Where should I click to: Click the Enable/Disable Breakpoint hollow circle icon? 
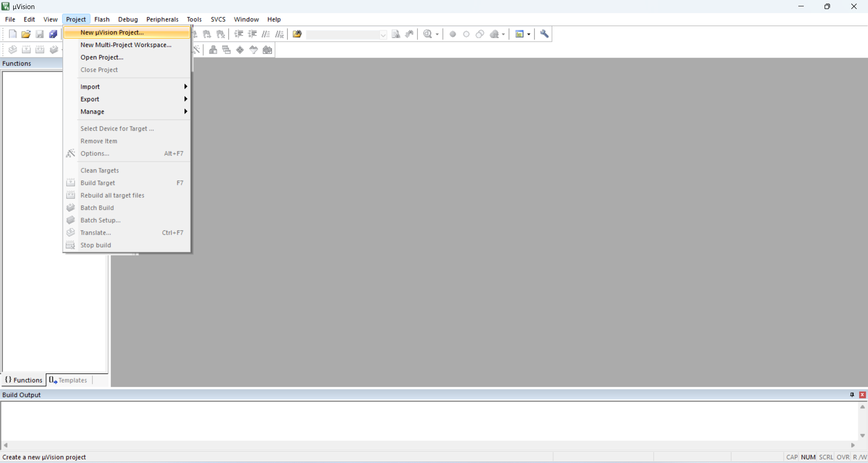pos(466,34)
